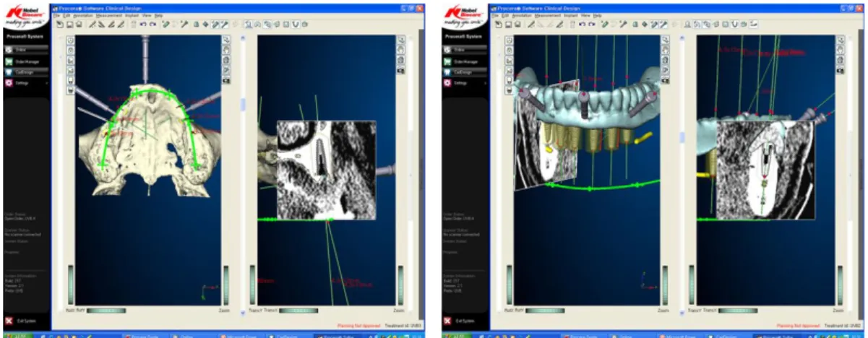Open File menu in bone-model window

[56, 15]
